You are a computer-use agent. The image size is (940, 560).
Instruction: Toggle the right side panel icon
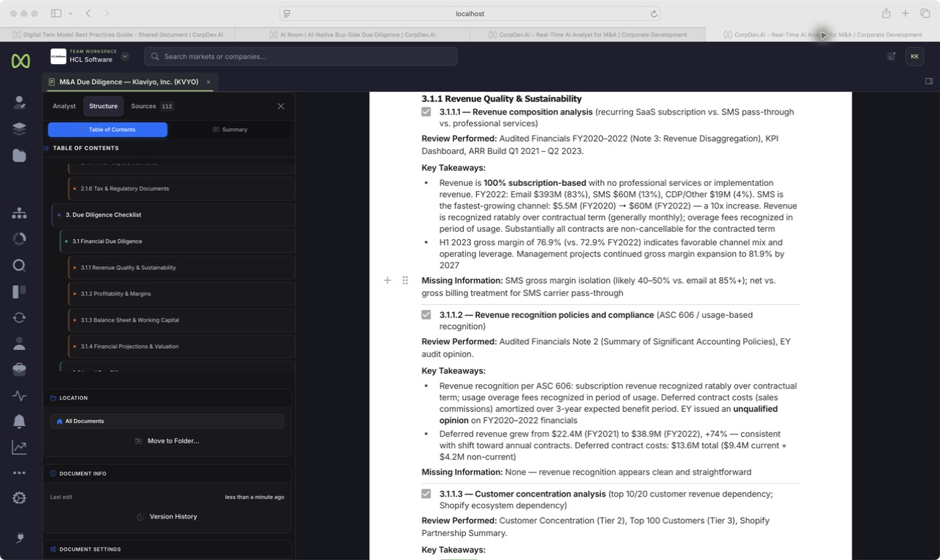(x=929, y=82)
